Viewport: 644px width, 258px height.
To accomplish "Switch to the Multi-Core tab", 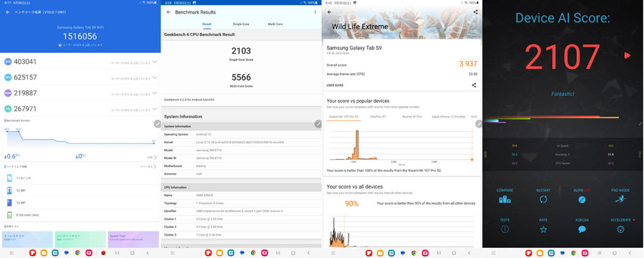I will point(275,24).
